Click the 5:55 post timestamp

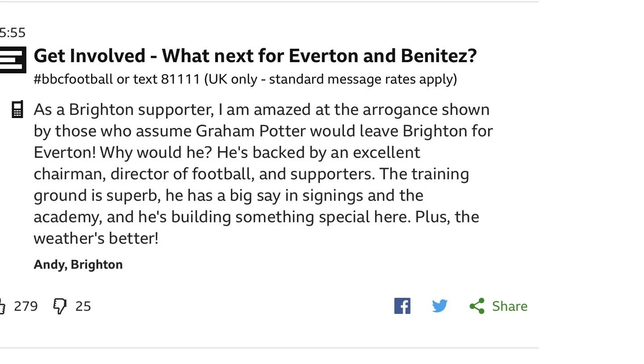coord(13,33)
